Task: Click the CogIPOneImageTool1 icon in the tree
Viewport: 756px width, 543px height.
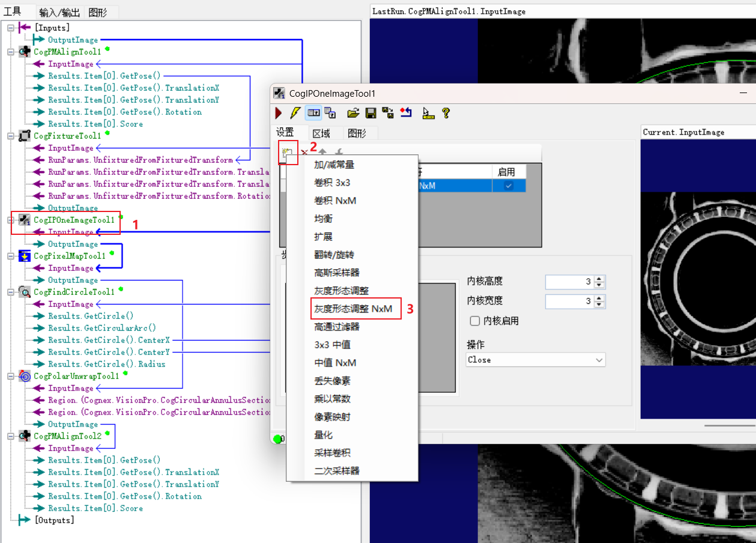Action: click(x=25, y=220)
